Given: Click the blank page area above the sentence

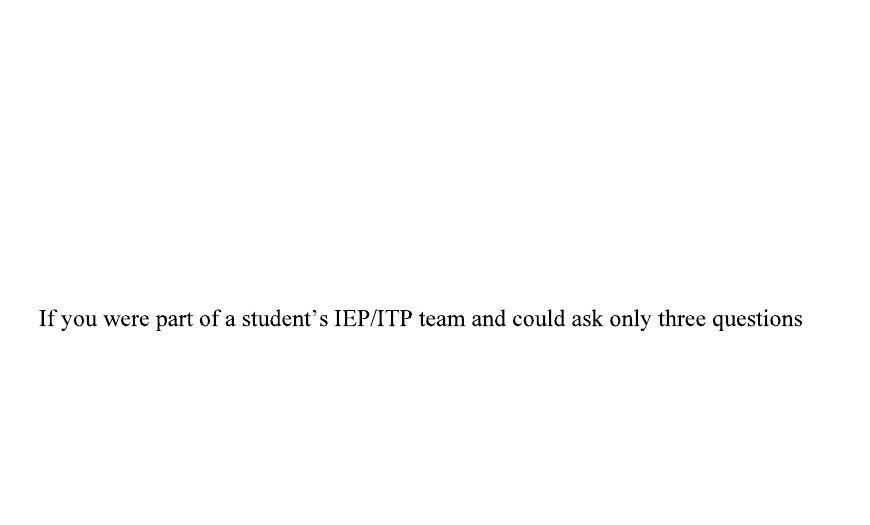Looking at the screenshot, I should 435,150.
